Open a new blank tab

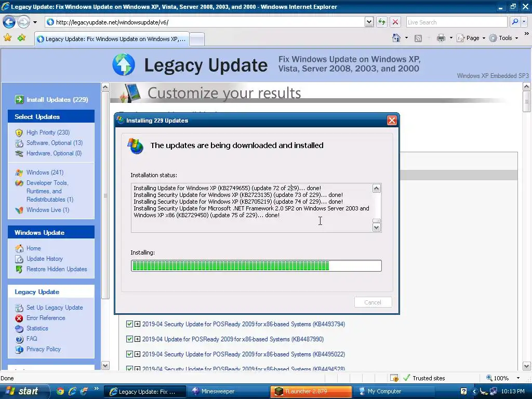(197, 39)
